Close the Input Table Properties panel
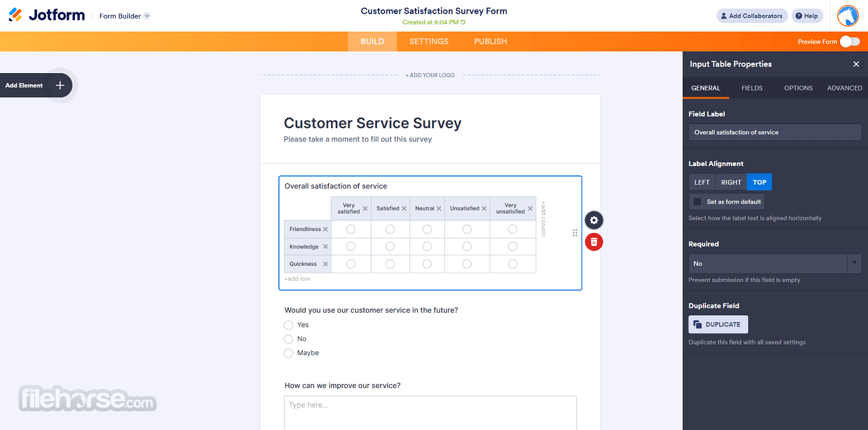868x430 pixels. [856, 64]
